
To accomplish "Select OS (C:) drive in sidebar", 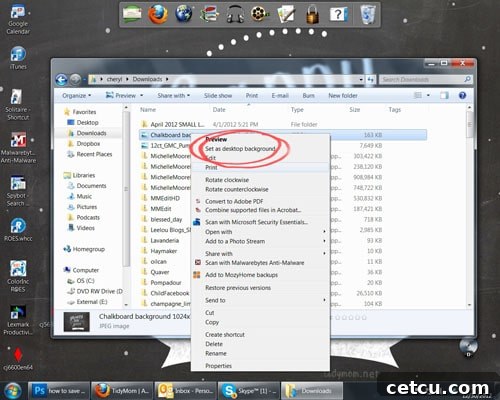I will [x=85, y=281].
